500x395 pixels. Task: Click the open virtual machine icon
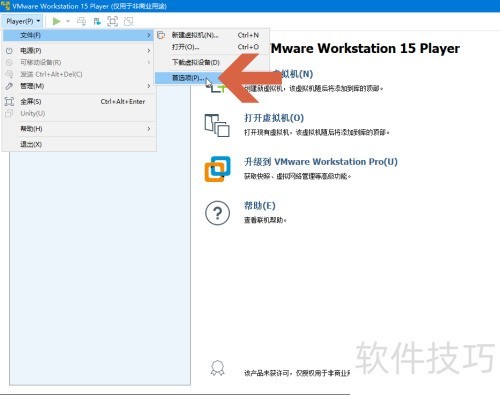pos(217,125)
